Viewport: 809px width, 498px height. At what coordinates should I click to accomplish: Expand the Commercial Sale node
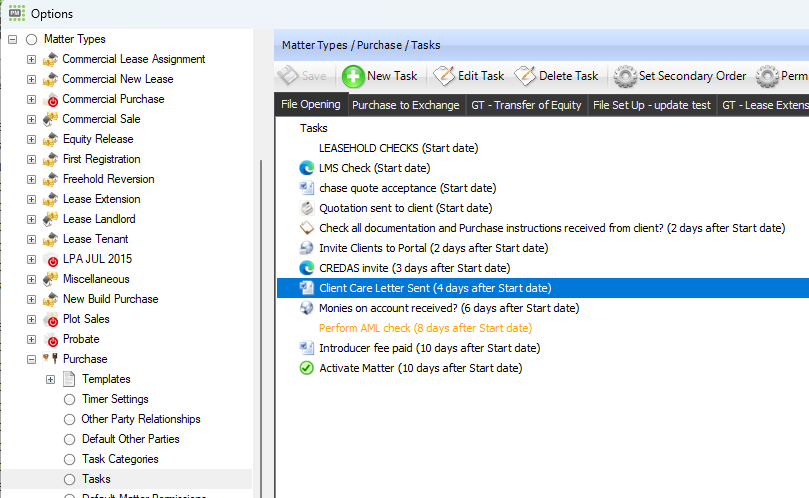pyautogui.click(x=31, y=120)
